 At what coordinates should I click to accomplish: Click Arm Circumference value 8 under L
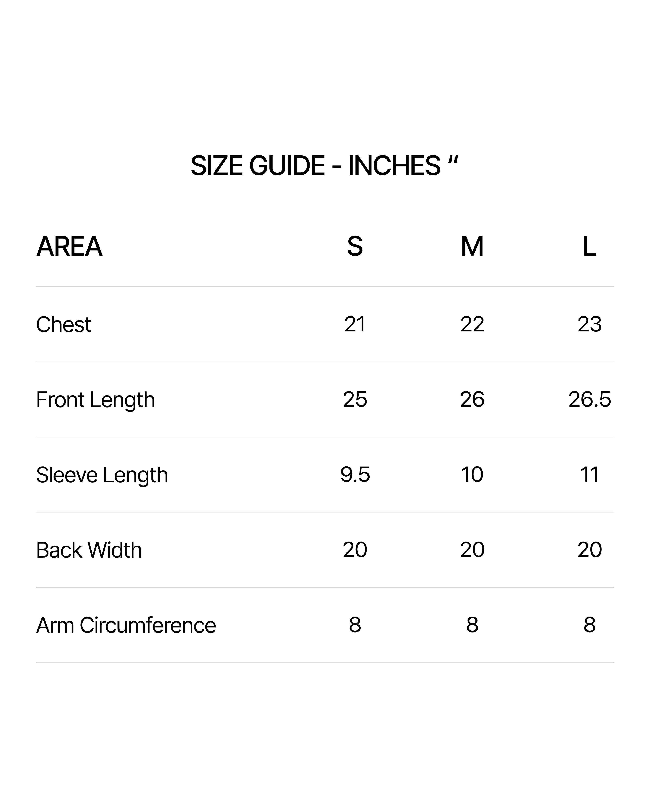click(589, 625)
